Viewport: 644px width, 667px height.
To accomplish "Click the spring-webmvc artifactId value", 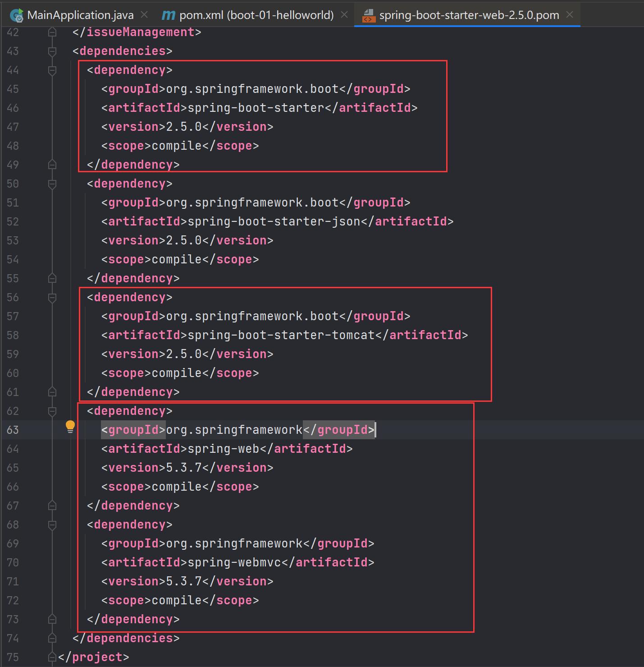I will (234, 562).
